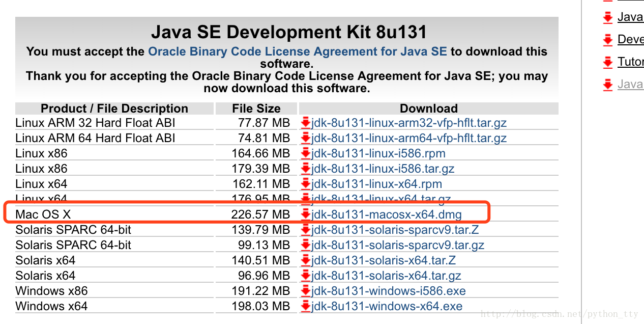Click red download arrow for linux-i586.tar.gz
This screenshot has height=324, width=644.
(x=306, y=169)
